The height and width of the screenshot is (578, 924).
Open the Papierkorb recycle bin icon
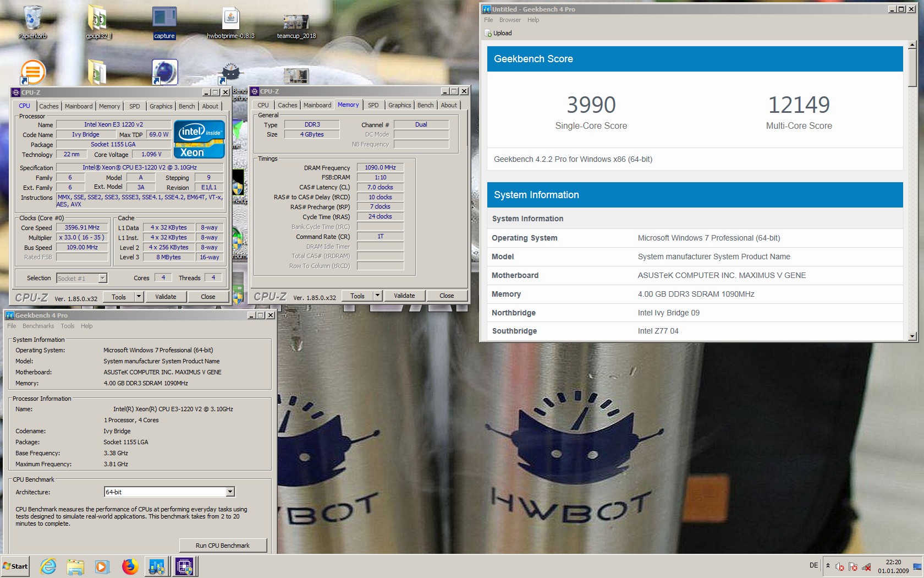click(32, 22)
